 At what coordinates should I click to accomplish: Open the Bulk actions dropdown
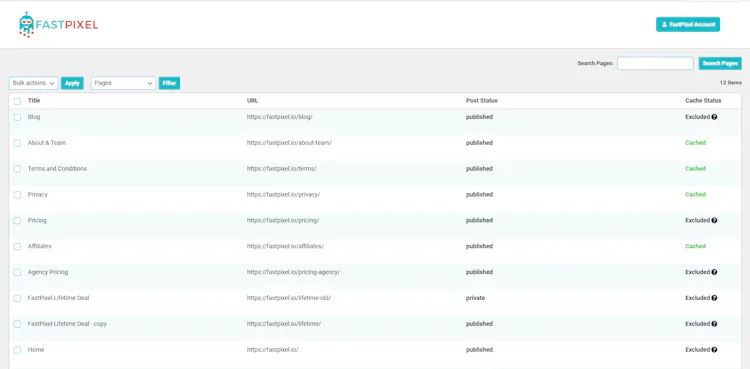point(33,83)
